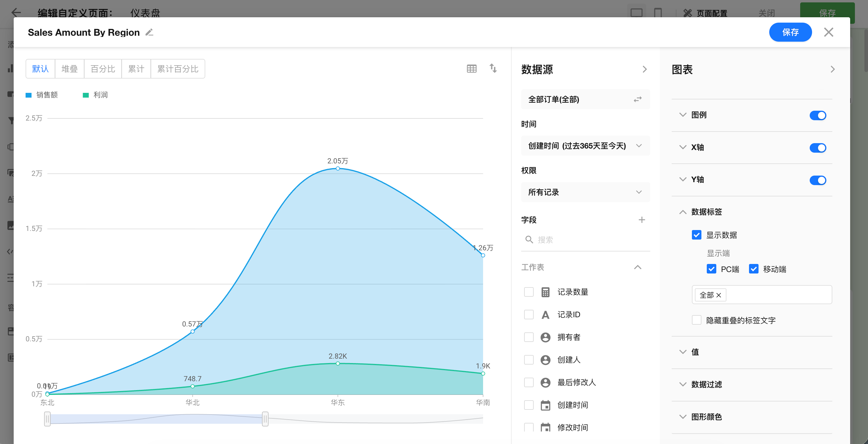Image resolution: width=868 pixels, height=444 pixels.
Task: Toggle the X轴 switch
Action: click(x=817, y=148)
